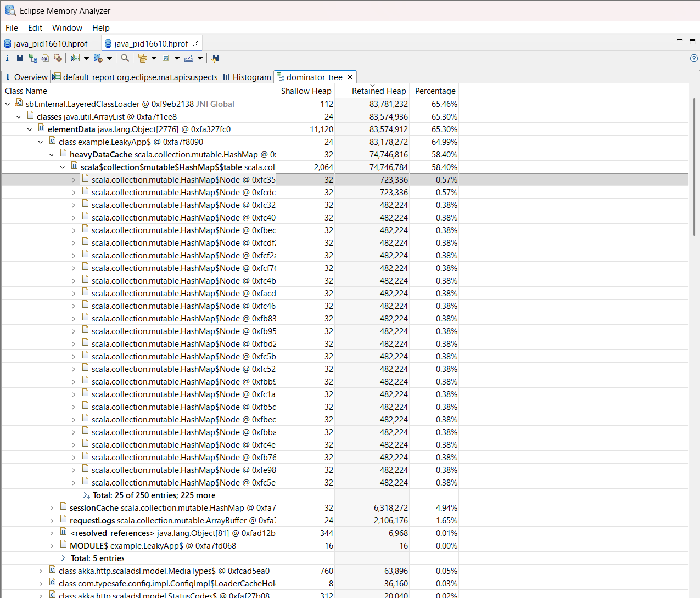Viewport: 700px width, 598px height.
Task: Click the vertical scrollbar thumb
Action: 695,167
